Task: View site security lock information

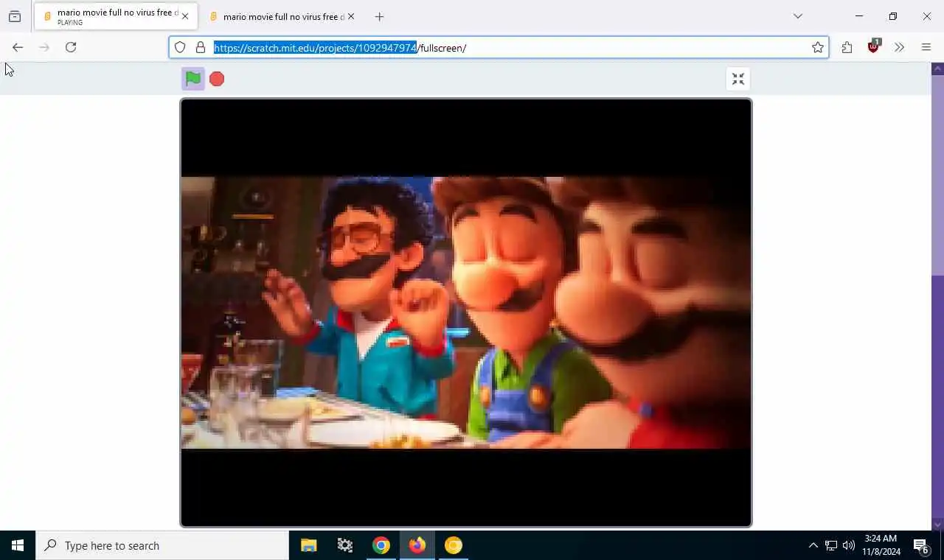Action: click(x=201, y=47)
